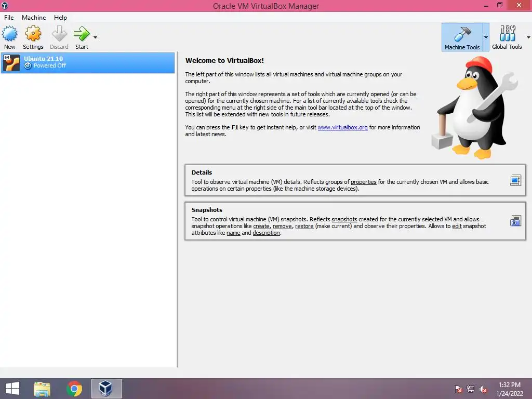Open the Machine menu
Screen dimensions: 532x399
34,18
